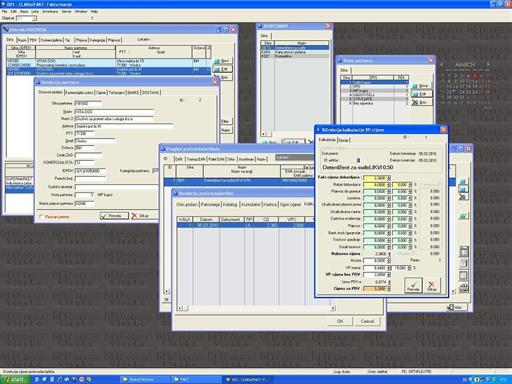Open Inventura menu
Viewport: 512px width, 384px height.
coord(50,12)
